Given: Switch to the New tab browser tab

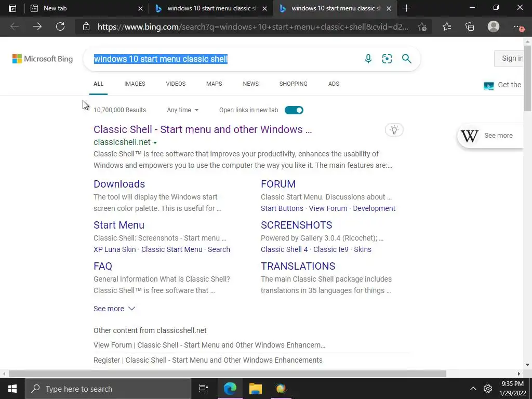Looking at the screenshot, I should [87, 8].
